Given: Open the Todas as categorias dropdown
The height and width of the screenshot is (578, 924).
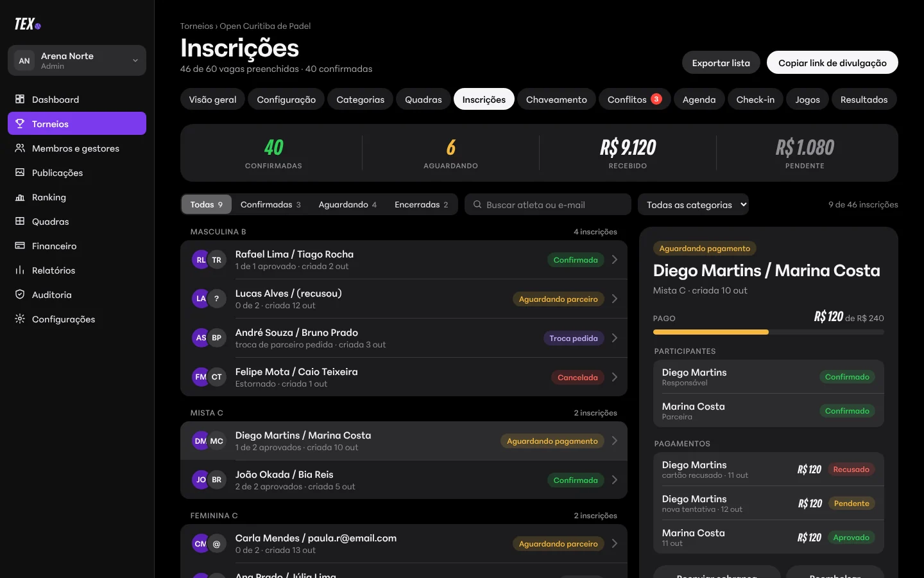Looking at the screenshot, I should 693,204.
